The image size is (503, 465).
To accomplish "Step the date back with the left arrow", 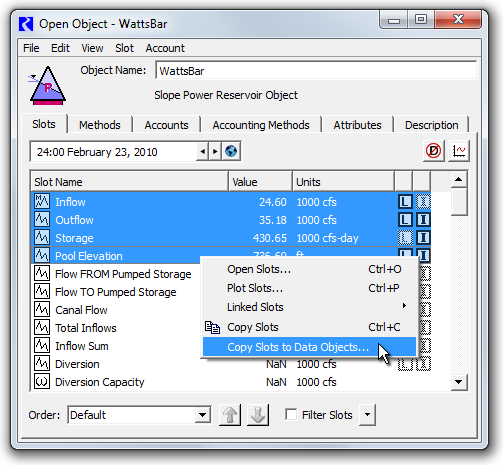I will 202,151.
